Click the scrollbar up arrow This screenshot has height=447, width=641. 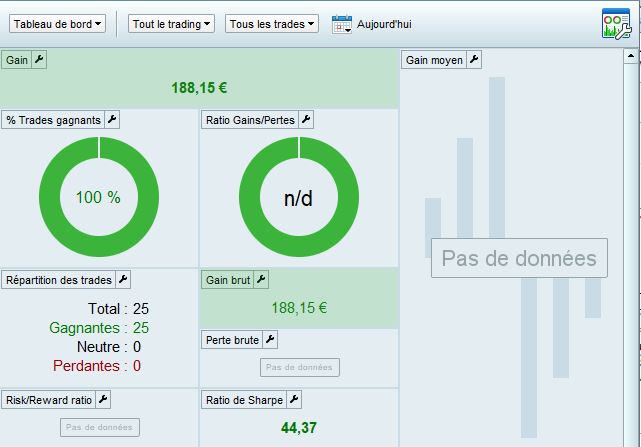631,56
